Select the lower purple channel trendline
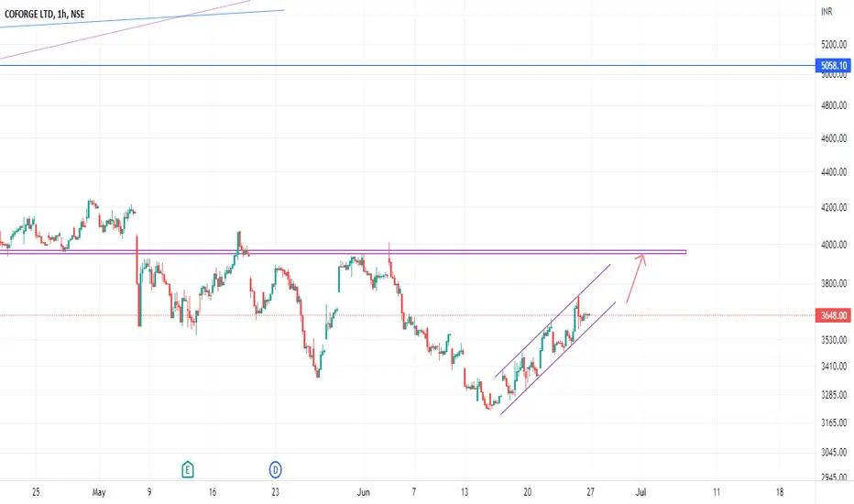854x504 pixels. click(558, 358)
